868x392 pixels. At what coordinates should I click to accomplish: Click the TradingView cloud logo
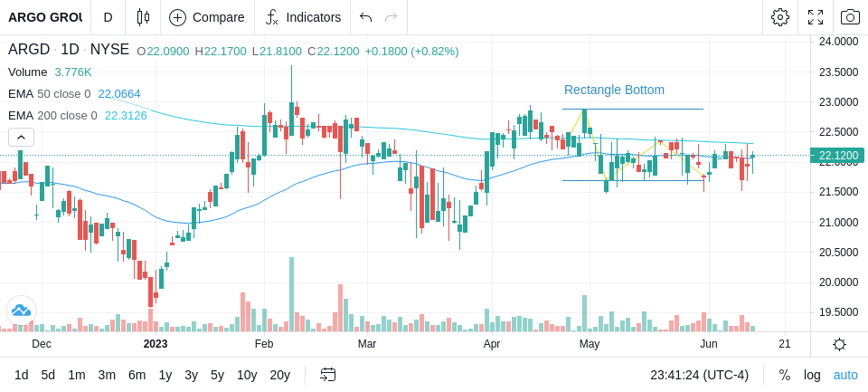click(21, 311)
